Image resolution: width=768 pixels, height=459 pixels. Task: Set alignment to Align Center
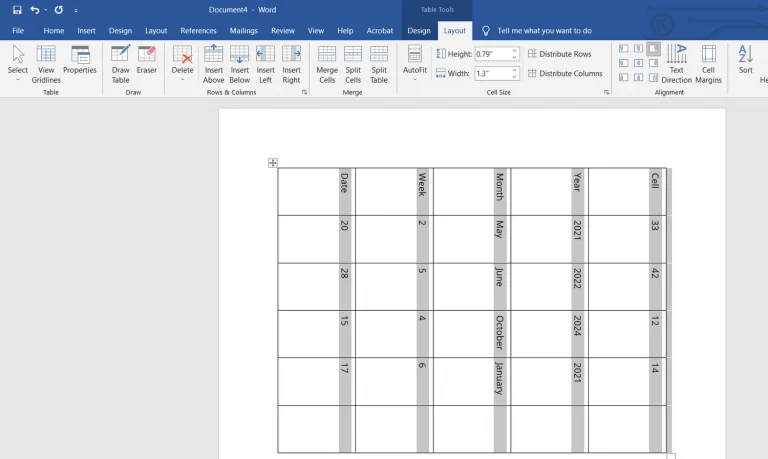pyautogui.click(x=638, y=63)
